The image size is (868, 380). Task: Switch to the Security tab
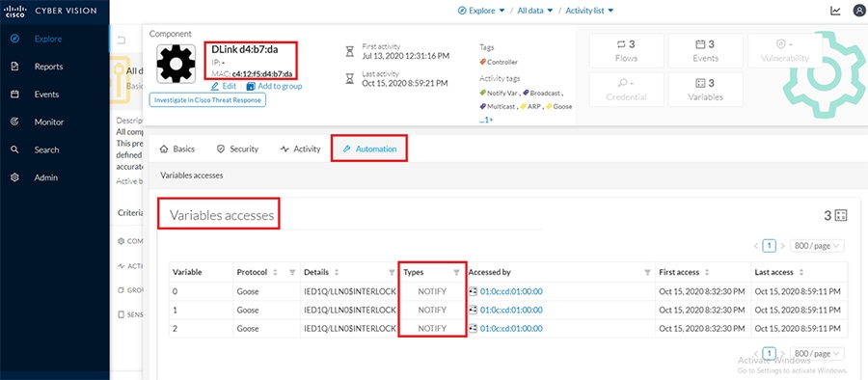pos(237,149)
